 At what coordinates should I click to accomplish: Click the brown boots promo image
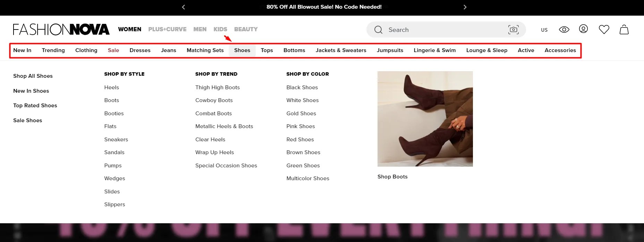coord(425,119)
